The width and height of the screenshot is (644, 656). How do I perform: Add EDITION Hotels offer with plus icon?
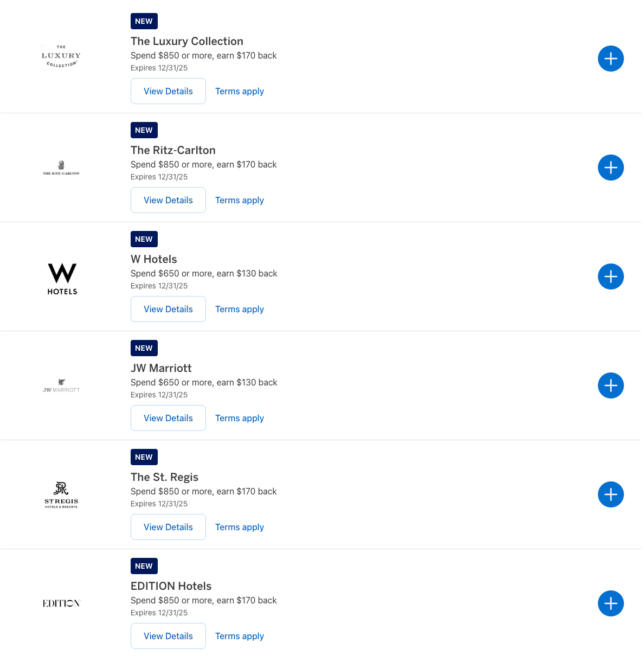610,603
